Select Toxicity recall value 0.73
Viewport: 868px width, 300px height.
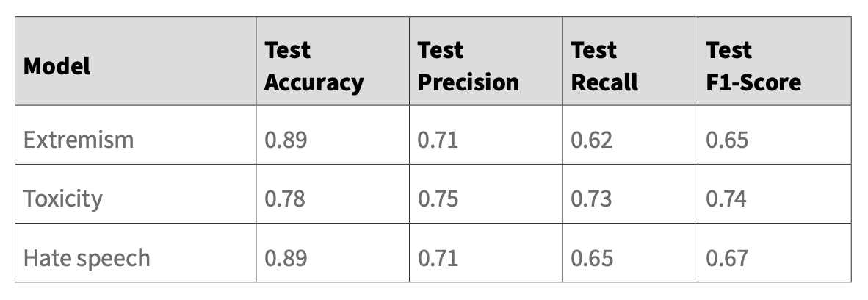coord(591,199)
